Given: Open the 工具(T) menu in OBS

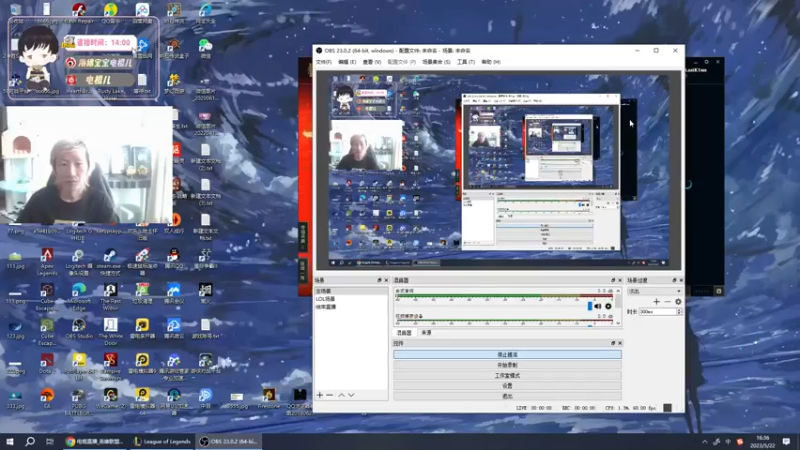Looking at the screenshot, I should coord(465,62).
